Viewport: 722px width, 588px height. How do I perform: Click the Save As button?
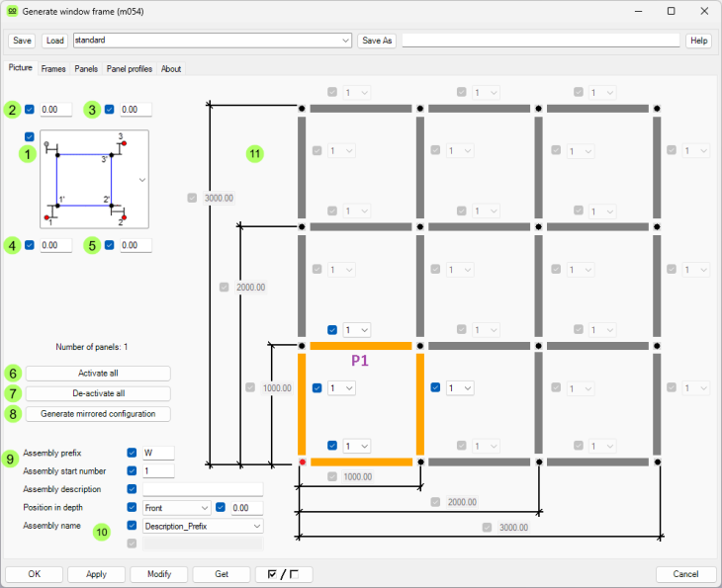click(377, 41)
